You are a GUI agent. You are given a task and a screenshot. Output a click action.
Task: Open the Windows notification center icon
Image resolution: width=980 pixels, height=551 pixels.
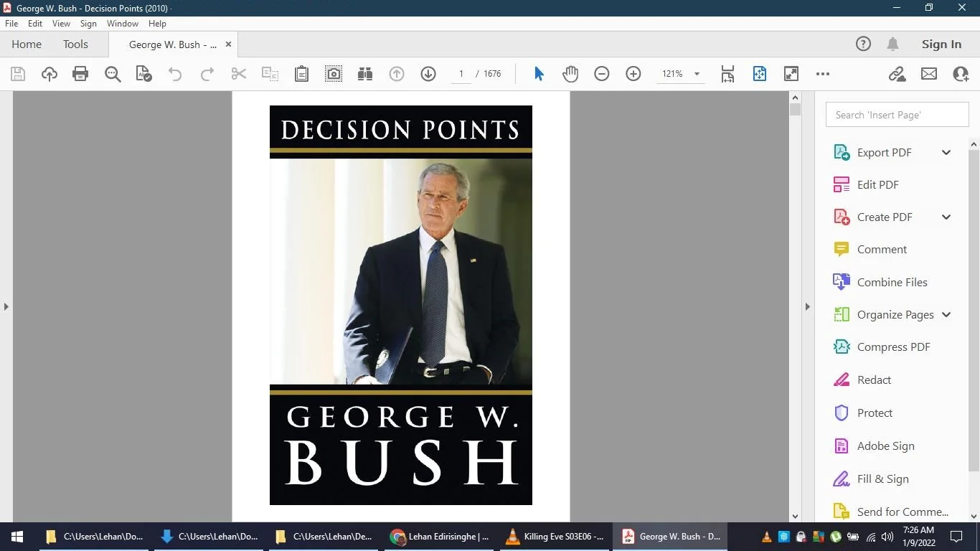956,536
